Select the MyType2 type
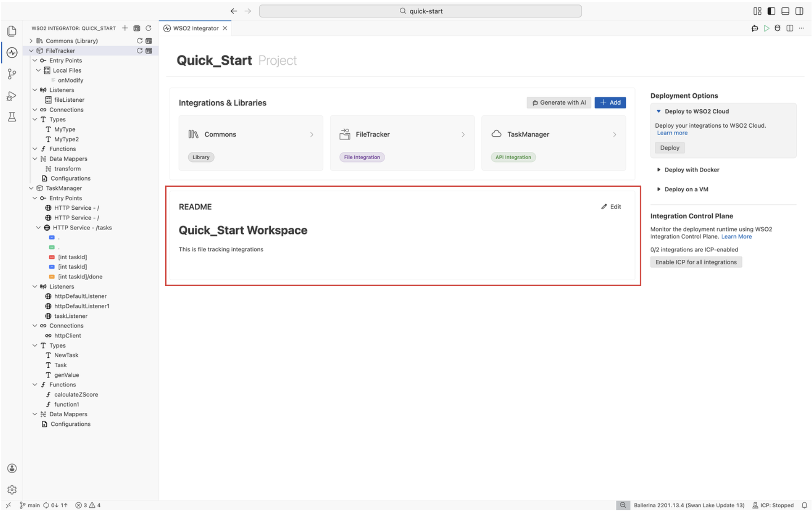This screenshot has width=812, height=512. [66, 139]
